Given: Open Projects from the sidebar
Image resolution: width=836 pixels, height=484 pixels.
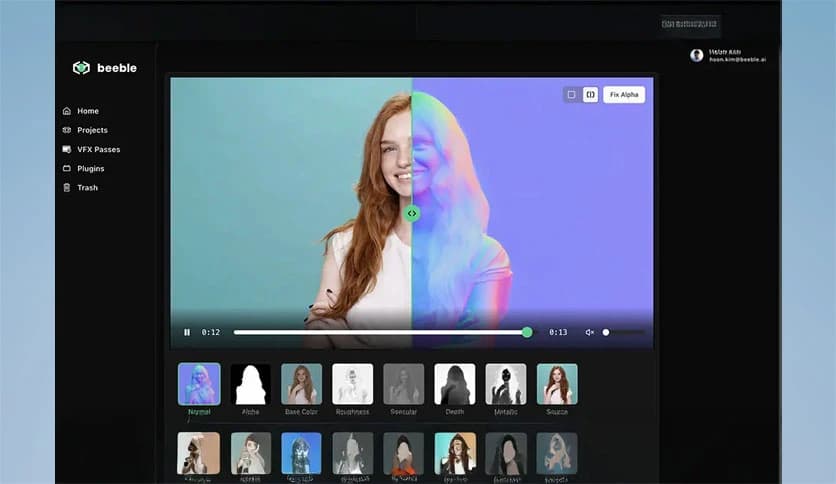Looking at the screenshot, I should pos(85,130).
